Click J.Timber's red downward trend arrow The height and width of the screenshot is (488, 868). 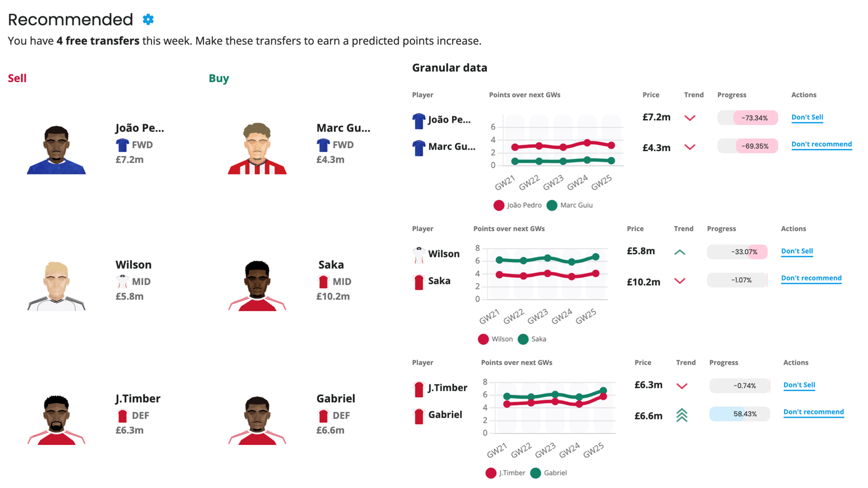tap(682, 386)
